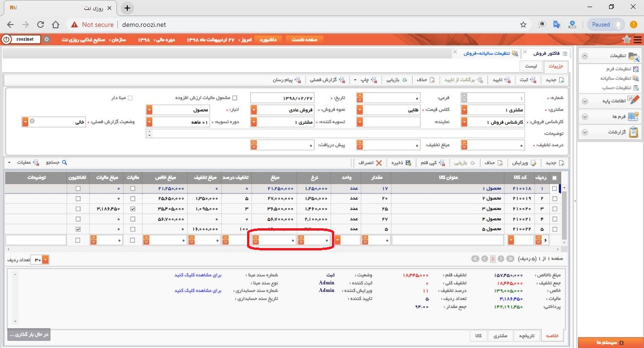The image size is (644, 348).
Task: Bookmark this page with the Chrome star
Action: pyautogui.click(x=523, y=25)
